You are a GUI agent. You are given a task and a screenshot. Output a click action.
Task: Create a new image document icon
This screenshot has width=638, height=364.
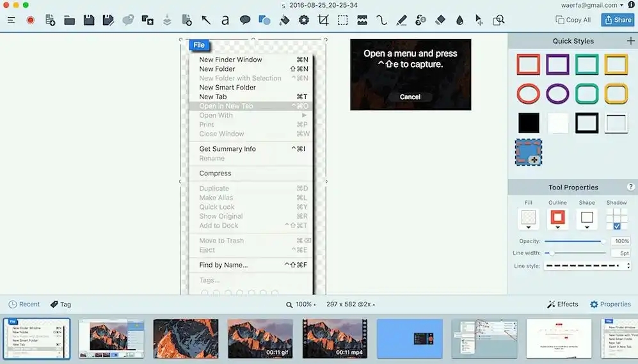coord(50,20)
